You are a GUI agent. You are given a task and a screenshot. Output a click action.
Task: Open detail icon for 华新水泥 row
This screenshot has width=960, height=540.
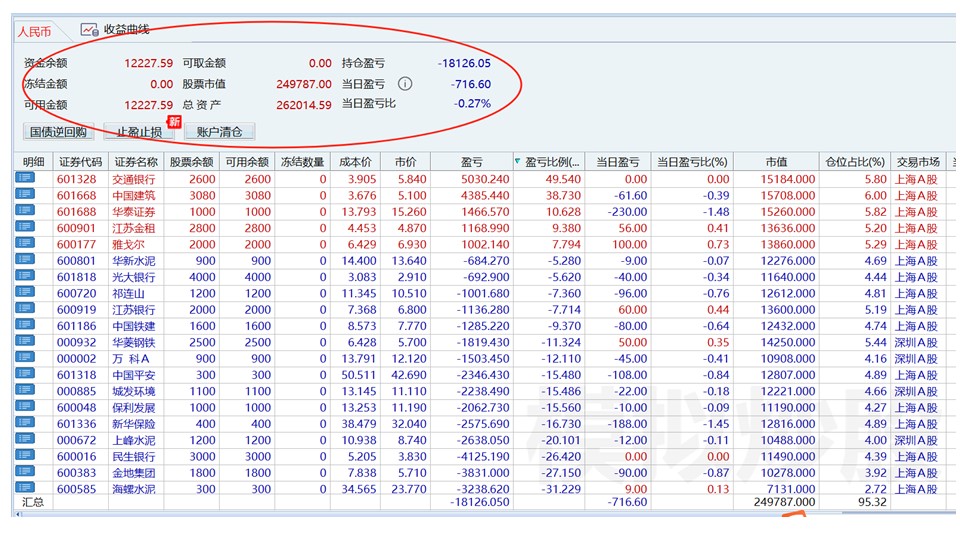pyautogui.click(x=25, y=260)
